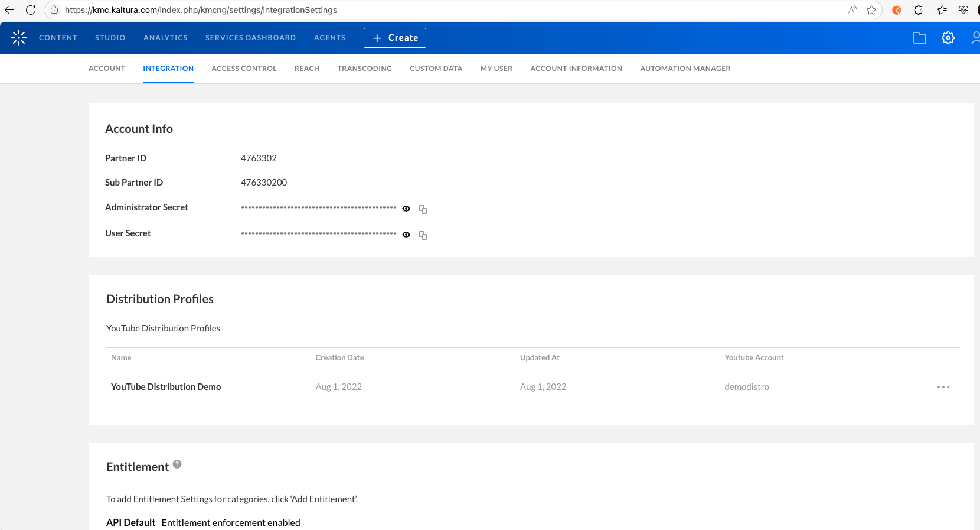
Task: Go to Analytics in top navigation
Action: (x=165, y=38)
